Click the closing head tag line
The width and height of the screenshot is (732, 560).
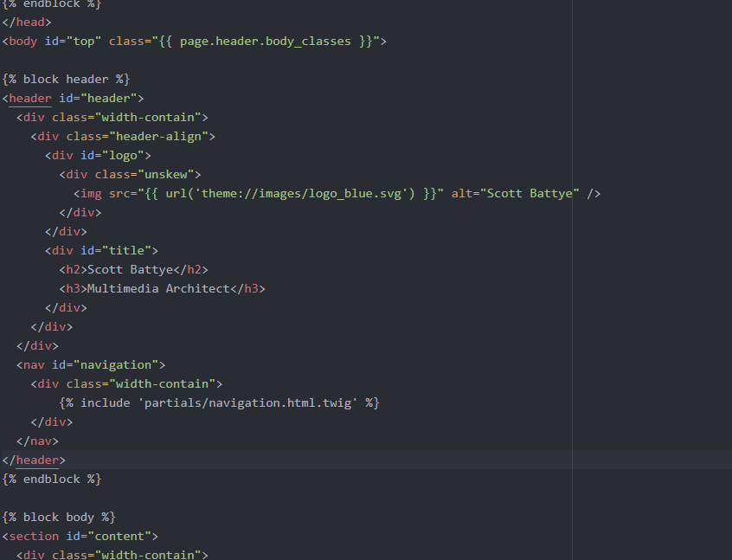(x=27, y=22)
